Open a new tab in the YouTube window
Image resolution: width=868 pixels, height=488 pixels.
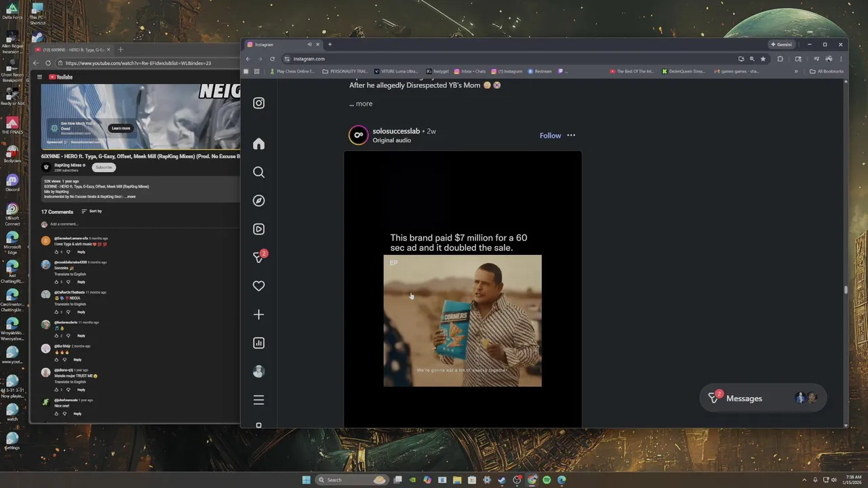point(121,49)
